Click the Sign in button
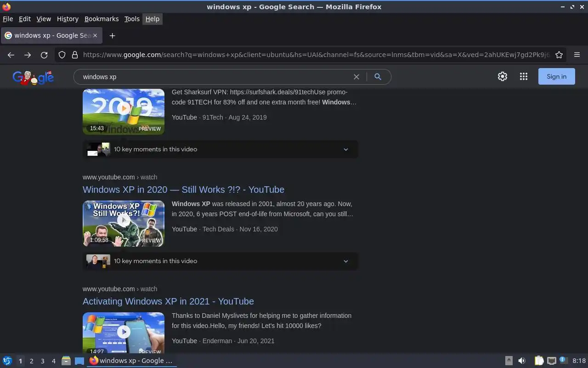 (556, 77)
